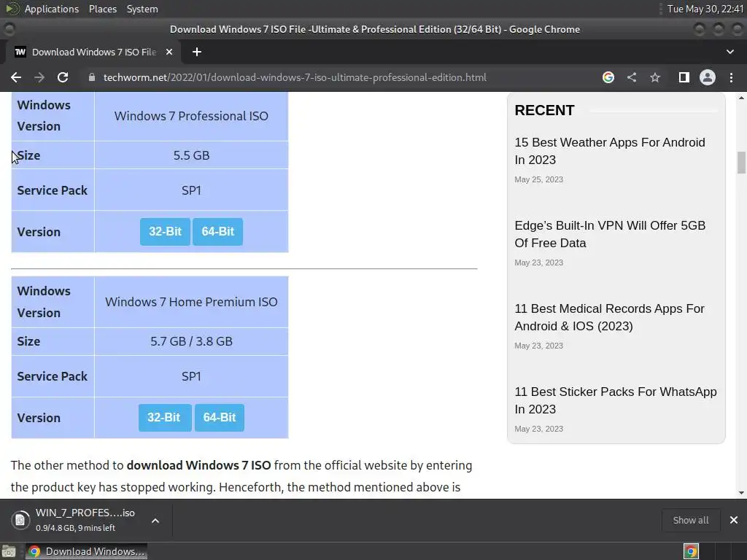Open the Chrome profile avatar menu

(x=708, y=77)
